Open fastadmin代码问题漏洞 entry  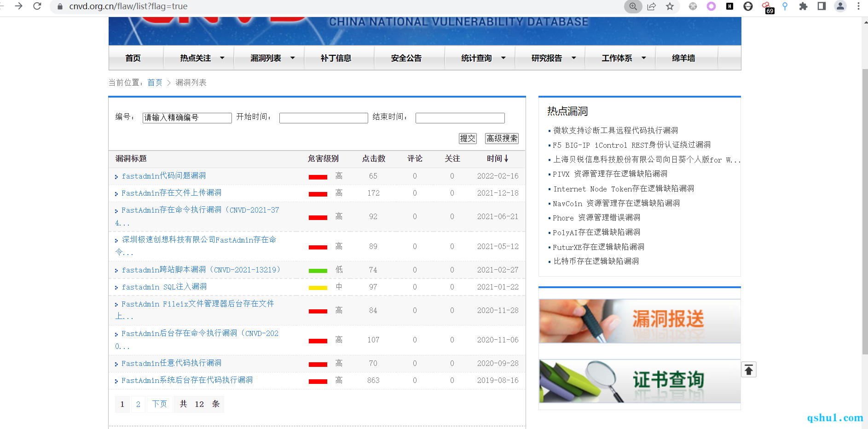click(164, 176)
